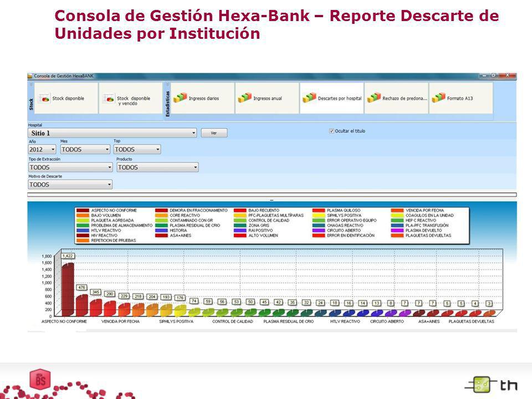532x399 pixels.
Task: Switch to Ingresos diarios statistics
Action: (x=203, y=99)
